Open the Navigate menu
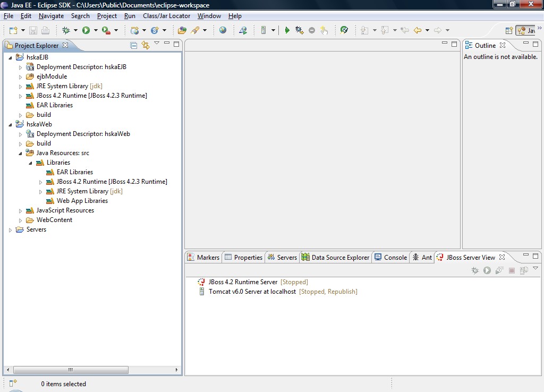The image size is (544, 392). tap(52, 16)
